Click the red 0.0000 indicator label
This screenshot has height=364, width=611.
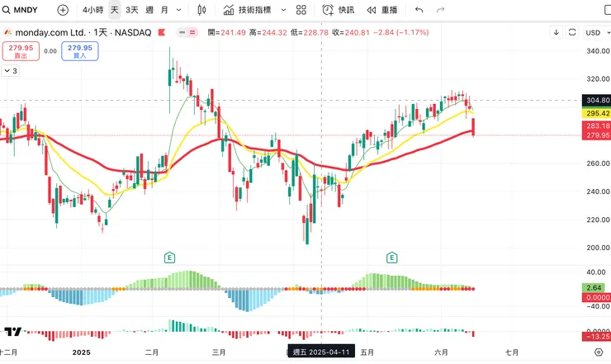(597, 297)
